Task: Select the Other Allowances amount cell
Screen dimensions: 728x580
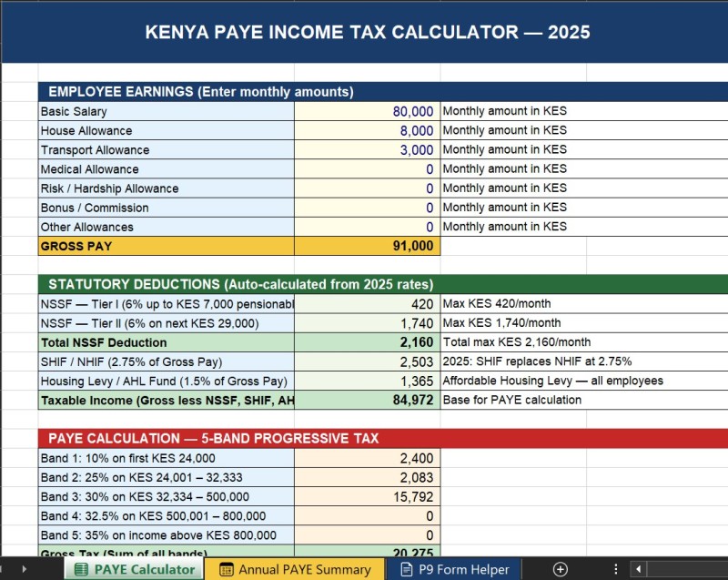Action: click(x=368, y=227)
